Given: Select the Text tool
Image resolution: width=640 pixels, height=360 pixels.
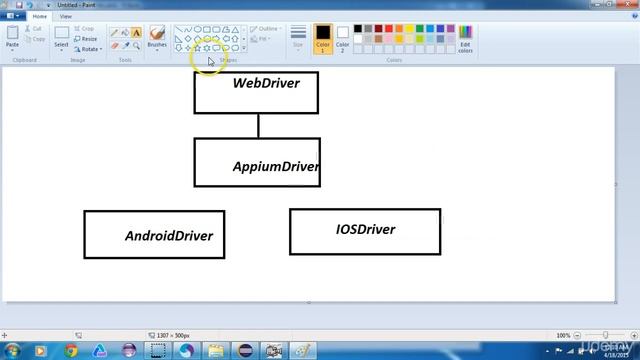Looking at the screenshot, I should [136, 33].
